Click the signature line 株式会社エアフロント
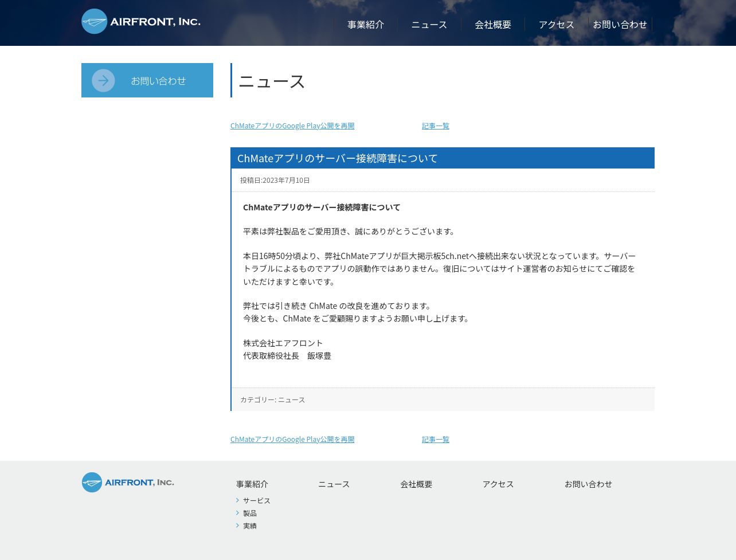 point(283,343)
